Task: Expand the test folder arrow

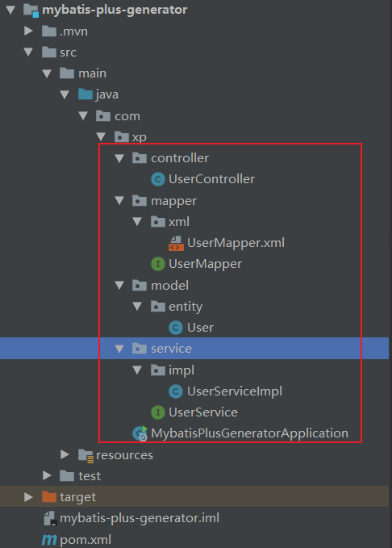Action: coord(47,475)
